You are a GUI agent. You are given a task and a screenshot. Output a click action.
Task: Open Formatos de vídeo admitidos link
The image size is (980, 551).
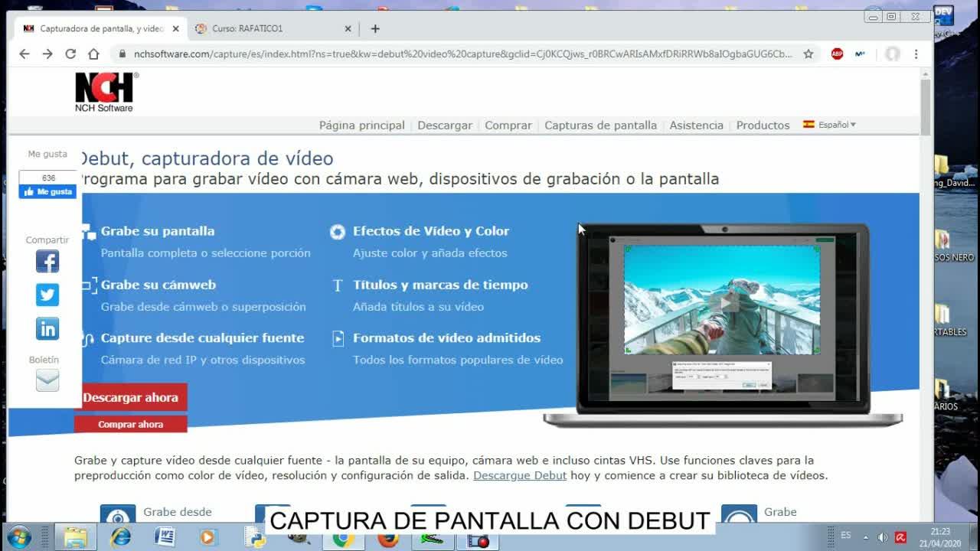point(447,338)
